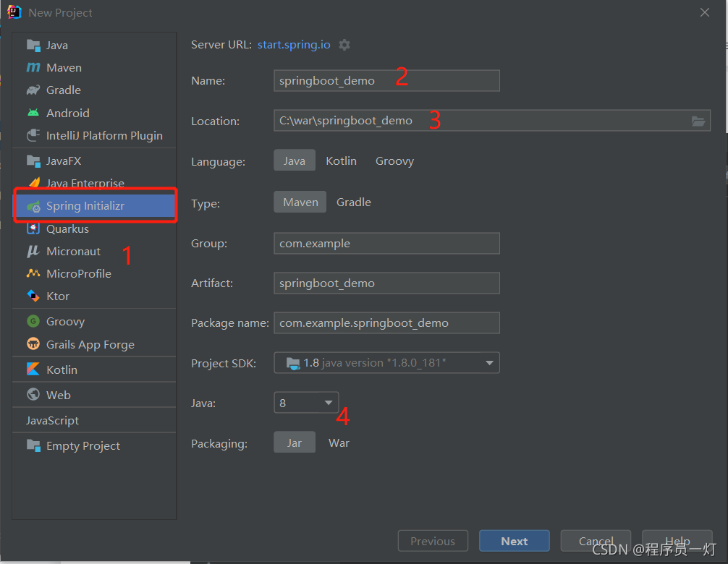Choose the Kotlin logo icon
Viewport: 728px width, 564px height.
click(x=33, y=369)
